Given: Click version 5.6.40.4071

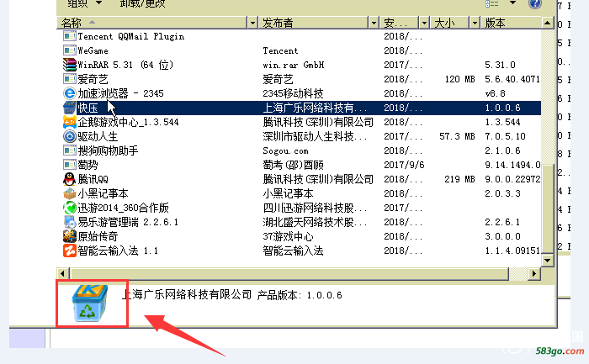Looking at the screenshot, I should [512, 79].
